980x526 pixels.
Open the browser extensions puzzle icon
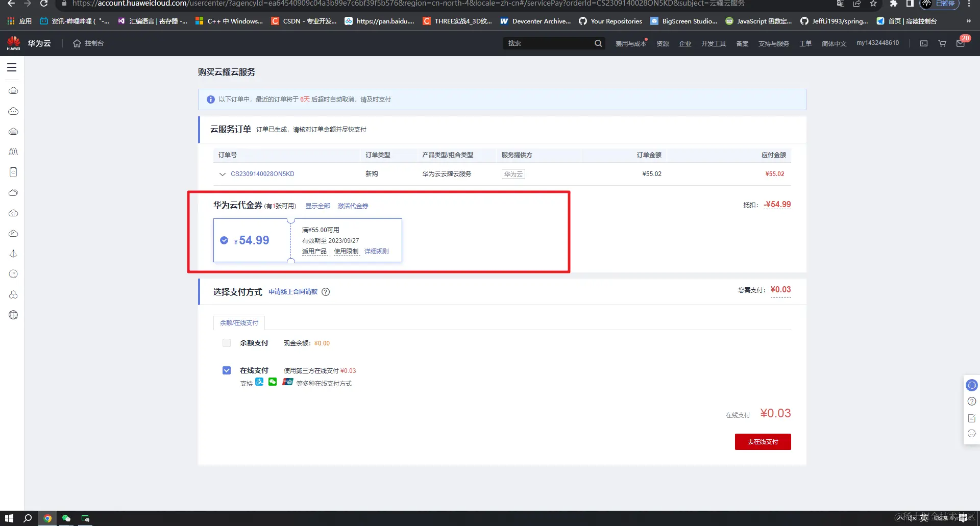pyautogui.click(x=893, y=4)
